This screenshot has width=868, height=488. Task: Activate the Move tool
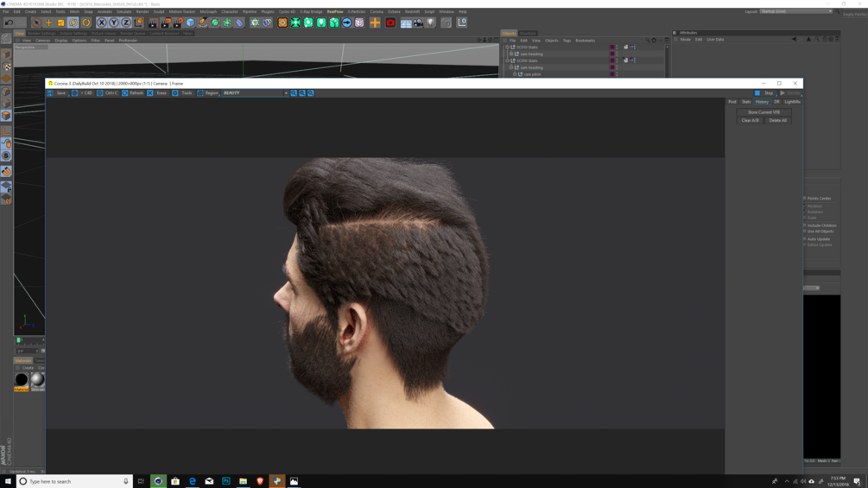coord(48,22)
